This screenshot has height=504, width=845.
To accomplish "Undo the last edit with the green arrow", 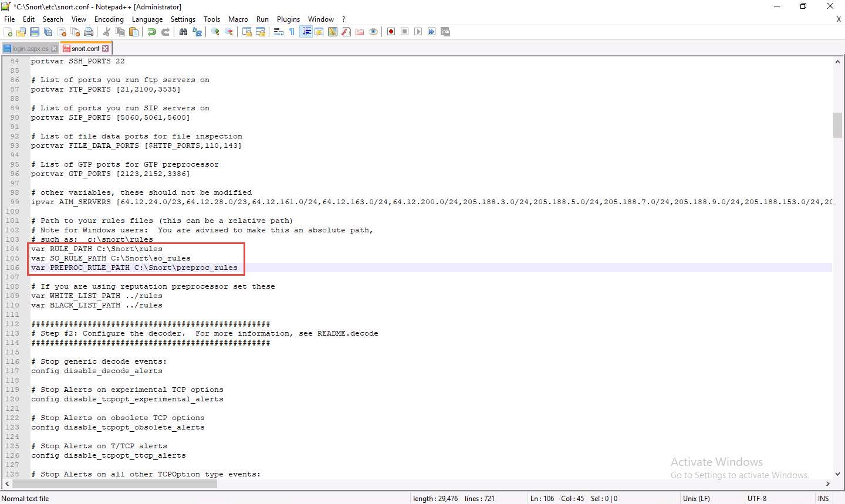I will tap(152, 32).
